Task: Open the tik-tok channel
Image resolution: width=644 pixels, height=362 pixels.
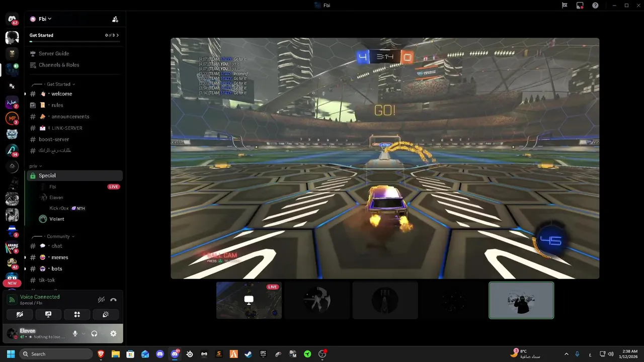Action: (74, 280)
